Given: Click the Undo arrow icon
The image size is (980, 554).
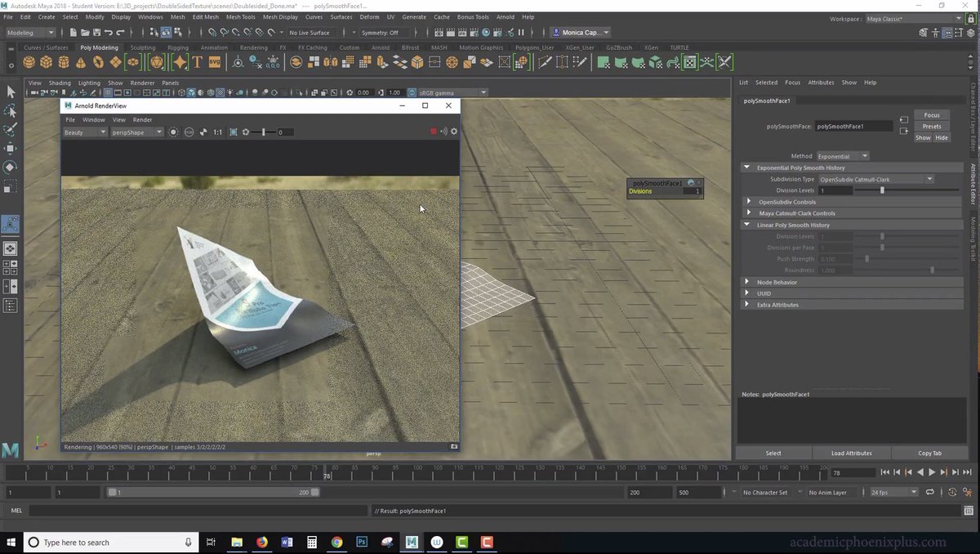Looking at the screenshot, I should tap(109, 33).
